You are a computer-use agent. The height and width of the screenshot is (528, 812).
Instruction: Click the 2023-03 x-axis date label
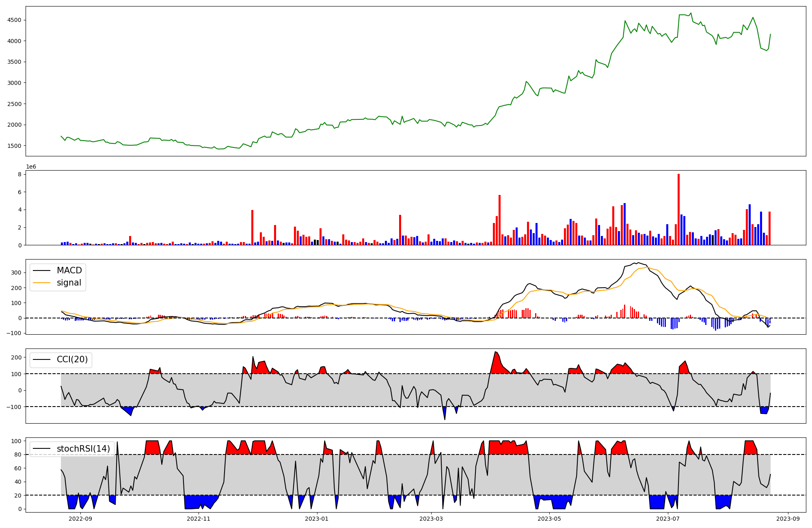[x=431, y=518]
